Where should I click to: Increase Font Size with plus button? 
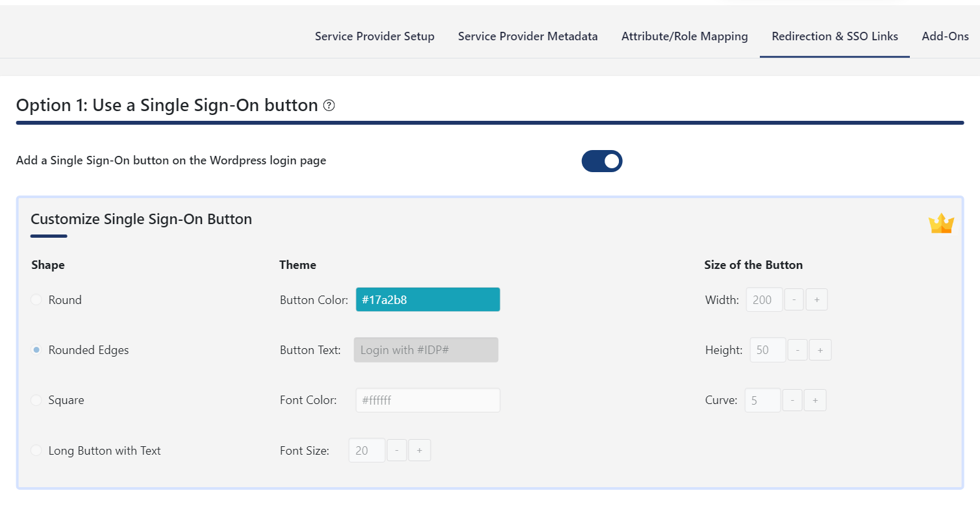[420, 451]
